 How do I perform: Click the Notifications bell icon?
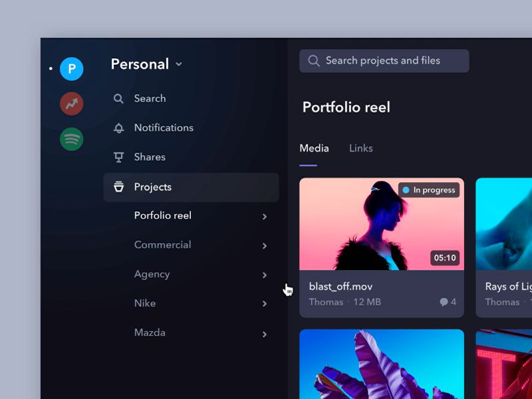(118, 128)
